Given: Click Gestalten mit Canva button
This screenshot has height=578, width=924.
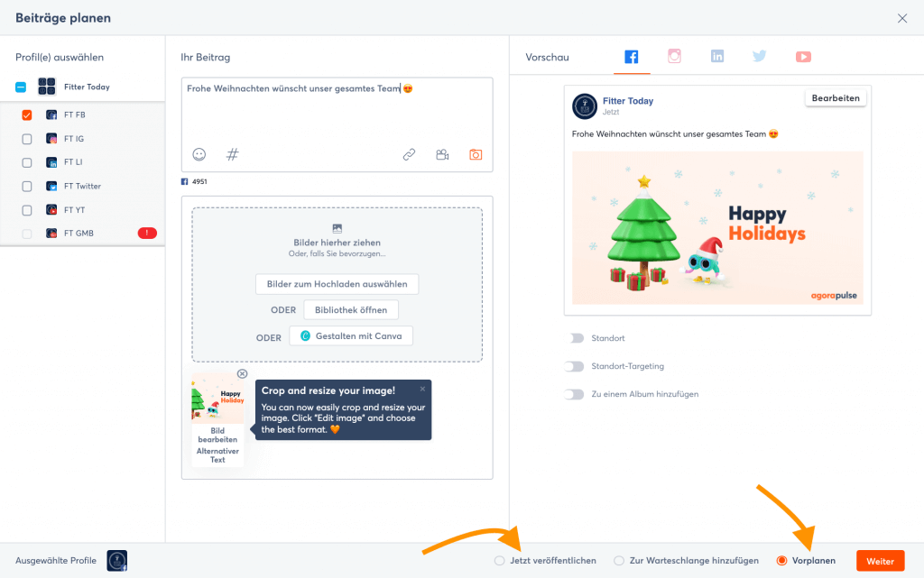Looking at the screenshot, I should [351, 335].
